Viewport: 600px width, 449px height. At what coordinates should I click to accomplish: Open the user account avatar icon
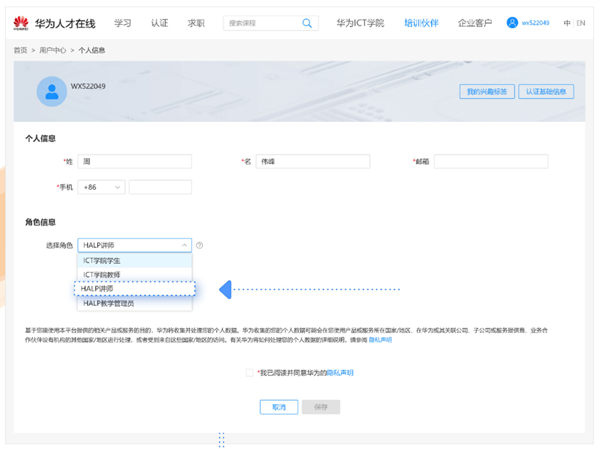point(512,23)
